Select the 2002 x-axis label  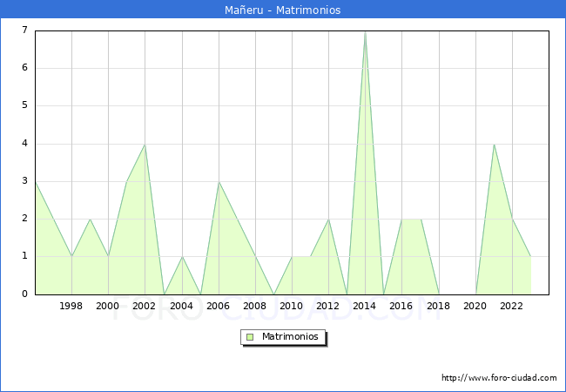click(145, 306)
